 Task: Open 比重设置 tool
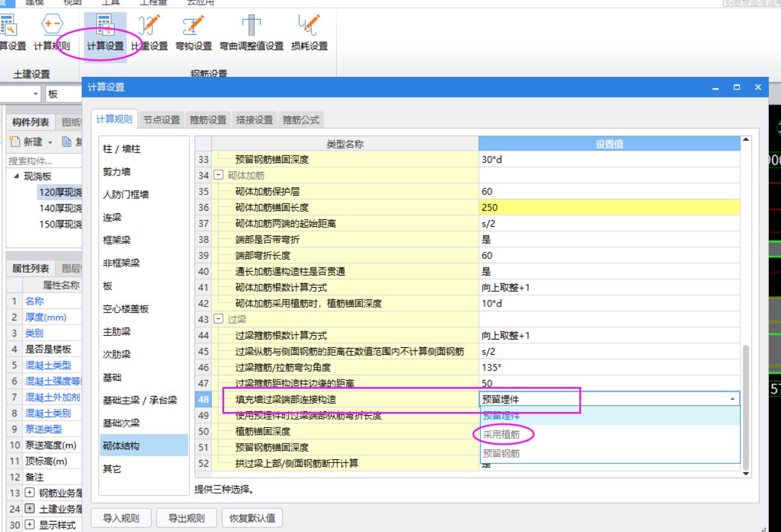point(149,34)
